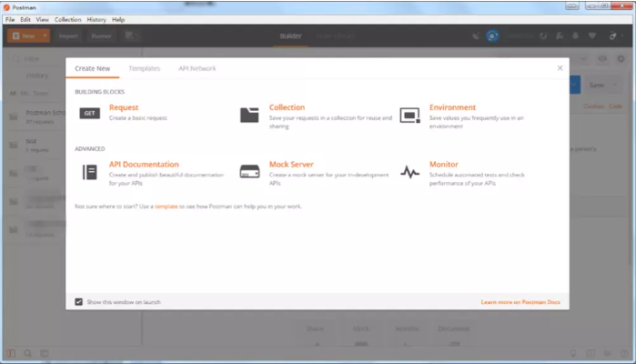Open the View menu
Screen dimensions: 636x364
(42, 19)
